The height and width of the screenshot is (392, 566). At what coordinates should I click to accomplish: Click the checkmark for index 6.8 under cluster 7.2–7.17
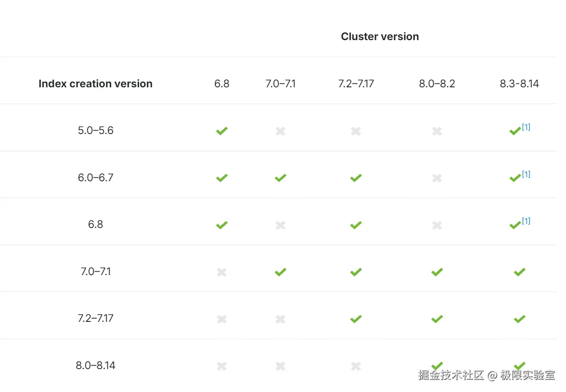[356, 225]
